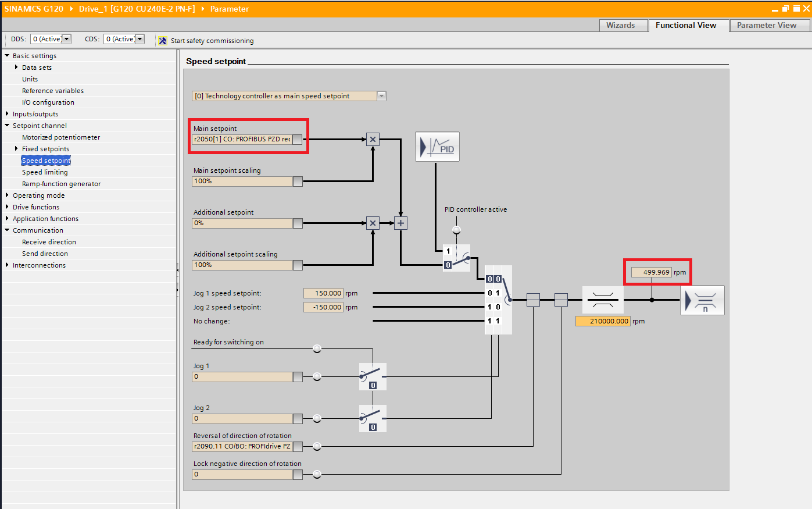Click the Lock negative direction status circle
The image size is (812, 509).
click(x=317, y=474)
